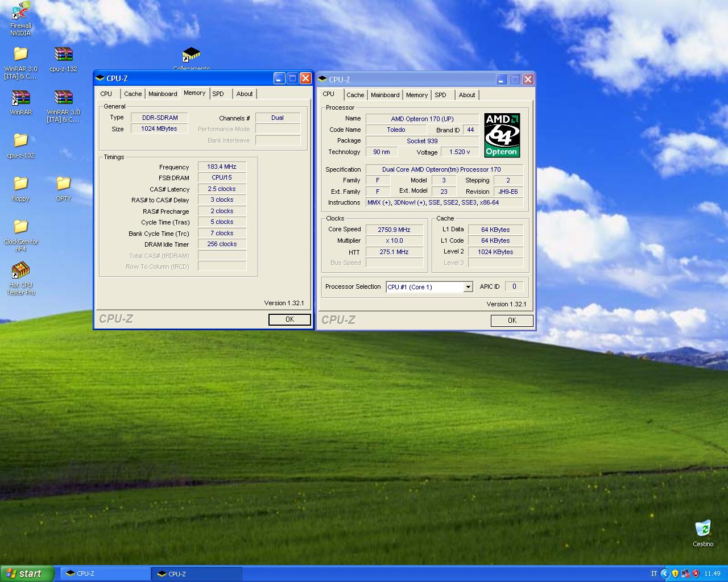
Task: Open the cpu-z-132 folder icon
Action: tap(20, 140)
